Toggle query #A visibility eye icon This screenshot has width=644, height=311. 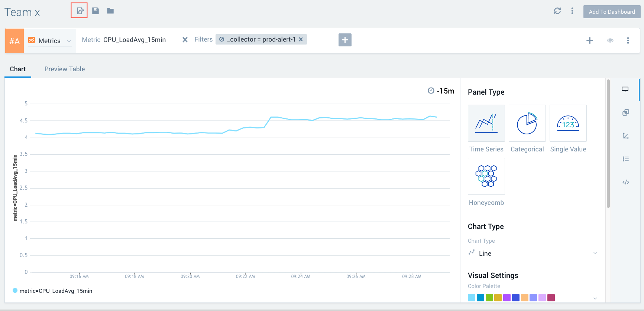pos(610,40)
